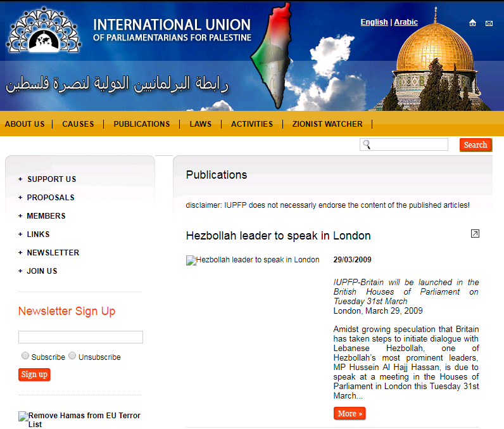504x429 pixels.
Task: Go to About Us in navigation bar
Action: (x=25, y=124)
